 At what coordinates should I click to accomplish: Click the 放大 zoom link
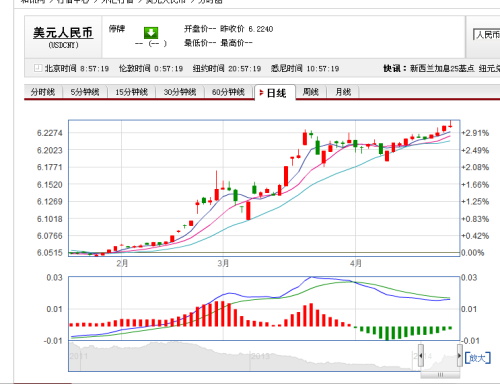(x=478, y=358)
